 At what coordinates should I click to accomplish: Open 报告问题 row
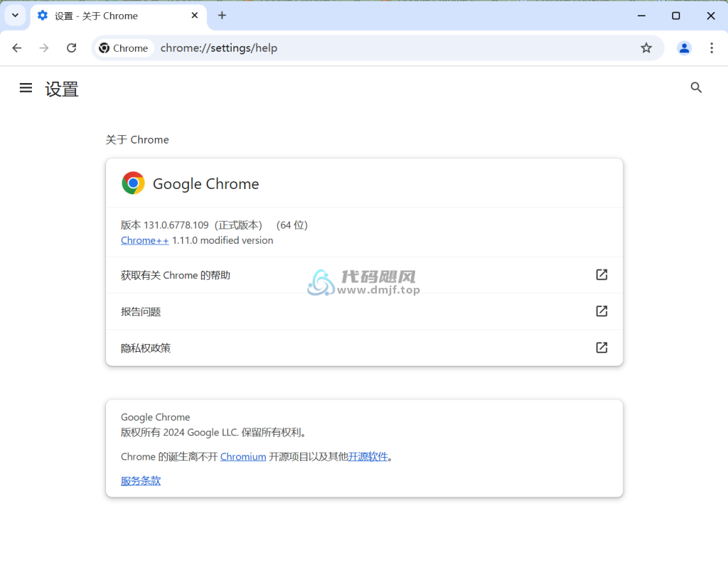[365, 311]
